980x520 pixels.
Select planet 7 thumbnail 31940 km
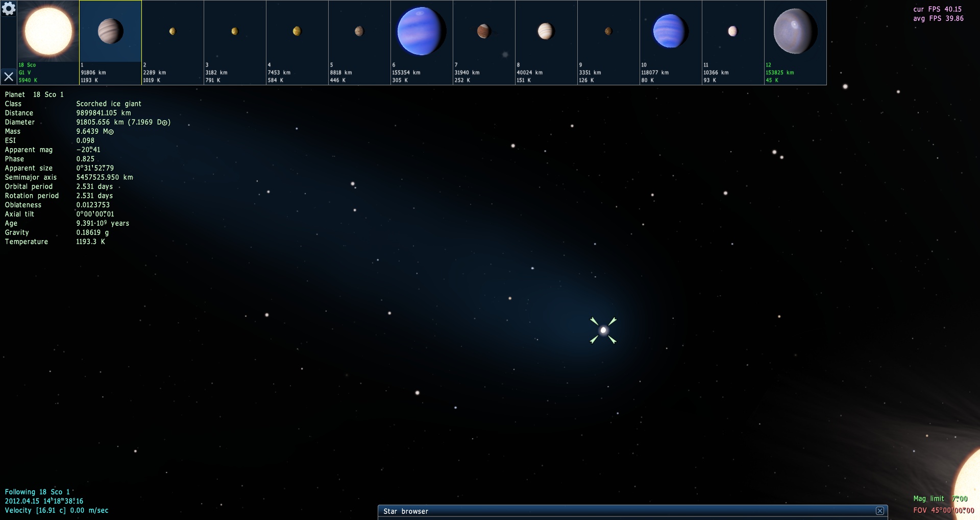point(484,42)
